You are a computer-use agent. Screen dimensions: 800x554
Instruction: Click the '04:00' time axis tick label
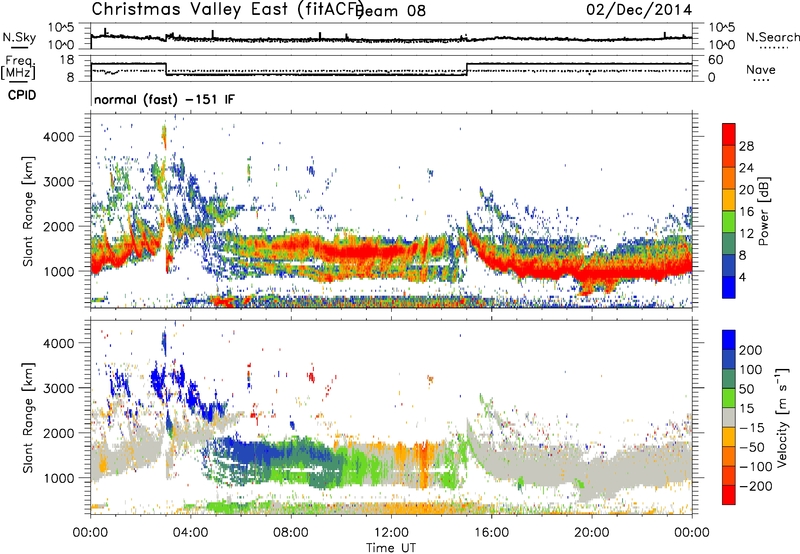(190, 533)
